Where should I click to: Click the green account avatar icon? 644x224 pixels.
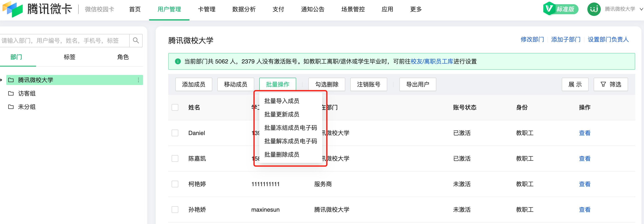point(594,9)
